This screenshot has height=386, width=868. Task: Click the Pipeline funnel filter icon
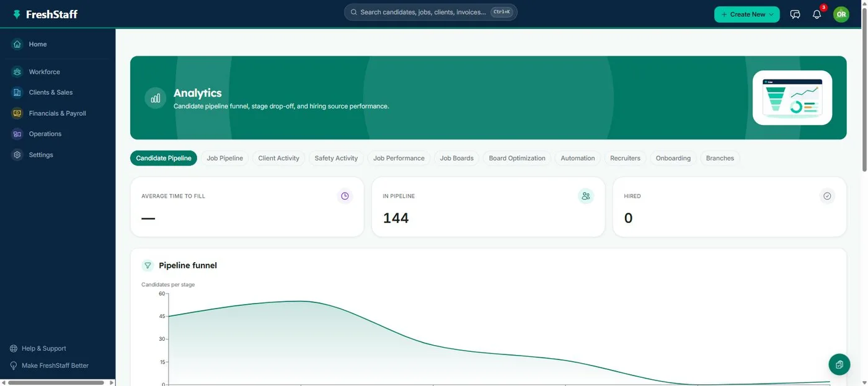point(148,265)
